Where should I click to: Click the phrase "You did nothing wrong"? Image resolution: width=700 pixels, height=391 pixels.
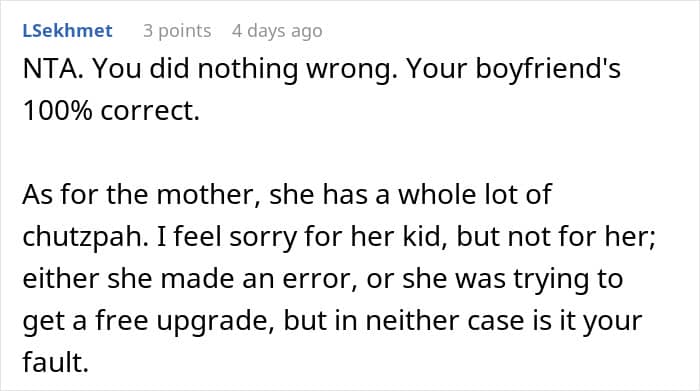[x=245, y=70]
